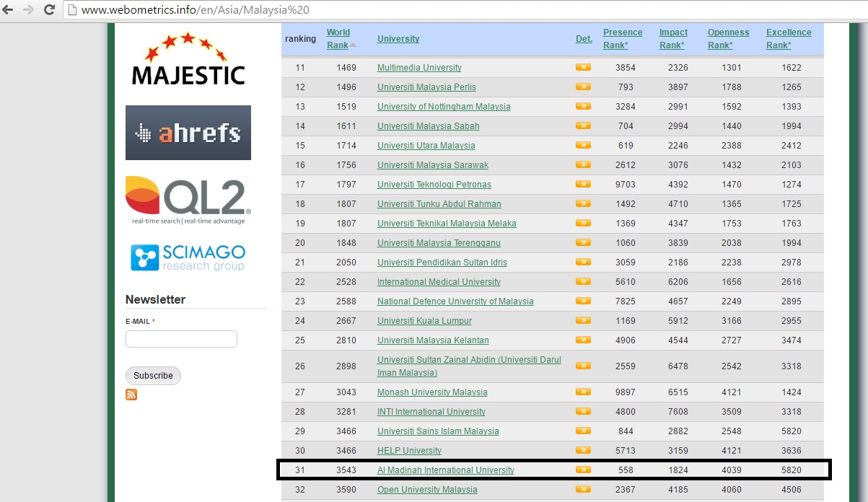Click the browser forward arrow
Image resolution: width=868 pixels, height=502 pixels.
(29, 10)
